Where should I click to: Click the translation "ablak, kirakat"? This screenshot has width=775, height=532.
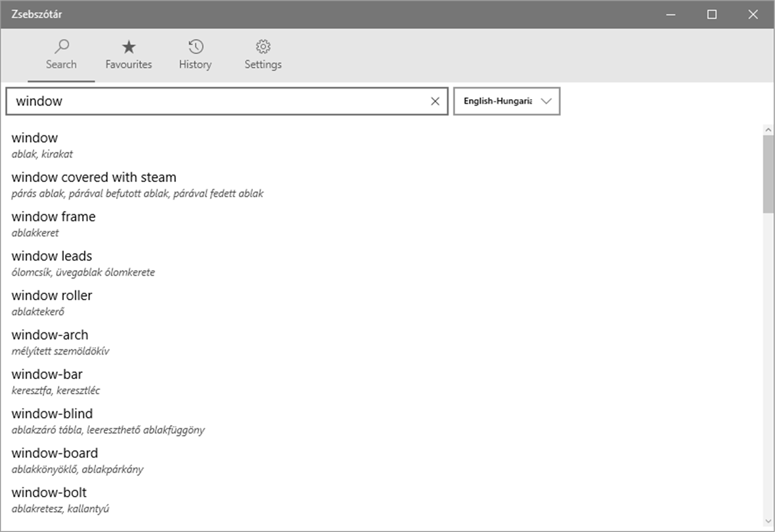click(x=42, y=154)
